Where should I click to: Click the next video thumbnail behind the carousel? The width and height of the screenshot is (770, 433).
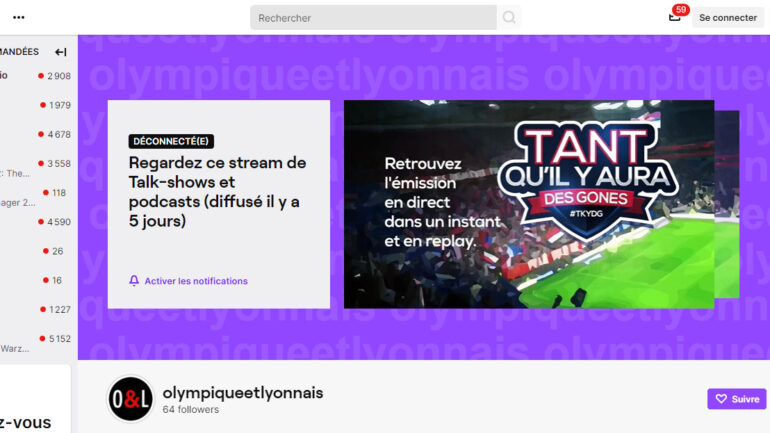727,204
